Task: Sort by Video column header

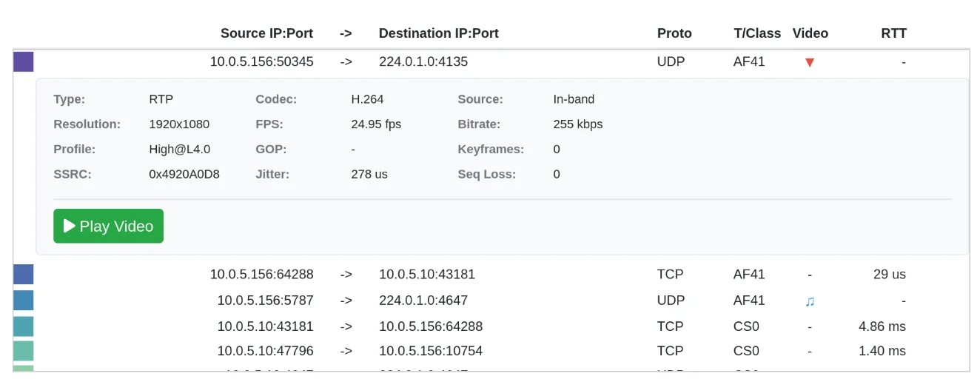Action: [810, 33]
